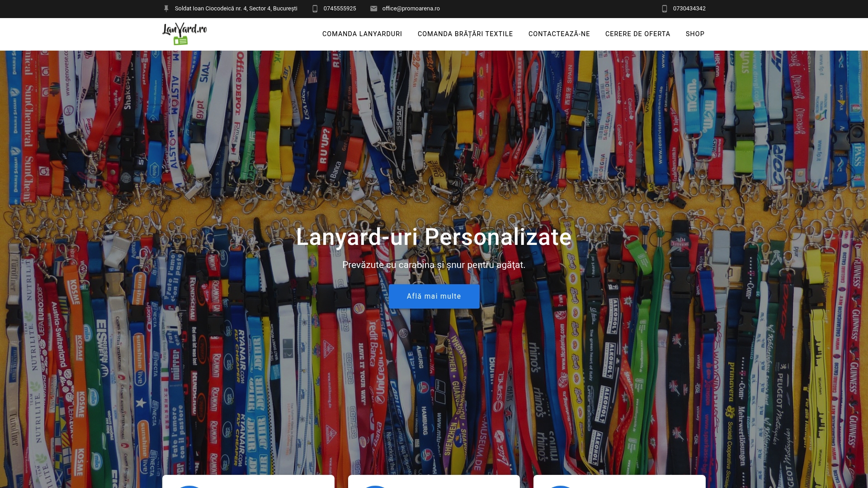The height and width of the screenshot is (488, 868).
Task: Open the email envelope icon in the top bar
Action: coord(373,9)
